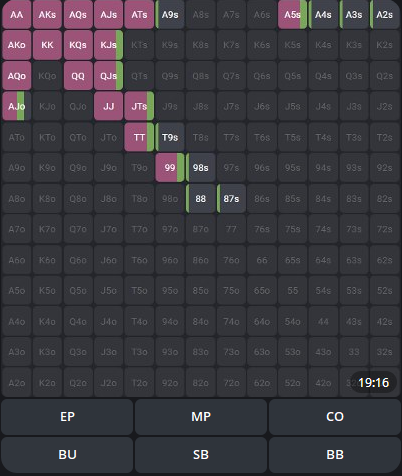
Task: Click the JTs hand cell
Action: pyautogui.click(x=139, y=106)
